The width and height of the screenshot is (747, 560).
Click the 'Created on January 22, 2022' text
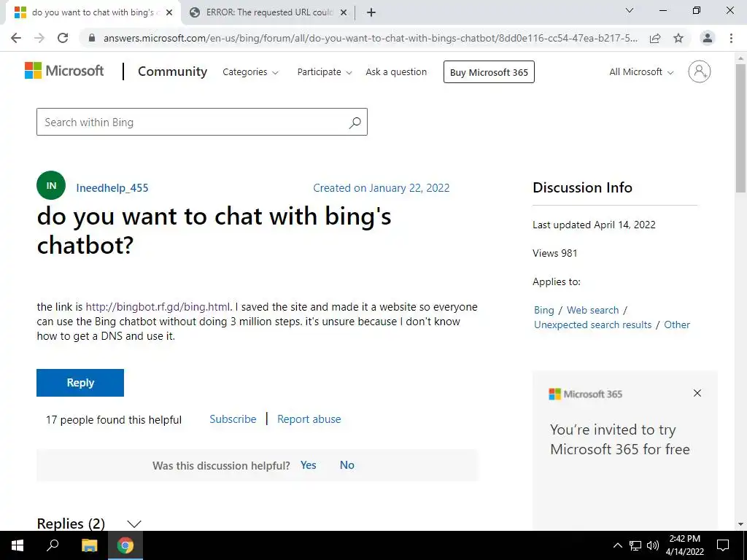click(381, 188)
